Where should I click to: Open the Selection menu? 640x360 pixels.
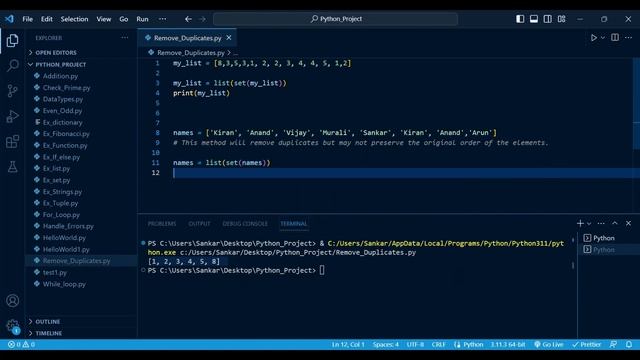74,19
